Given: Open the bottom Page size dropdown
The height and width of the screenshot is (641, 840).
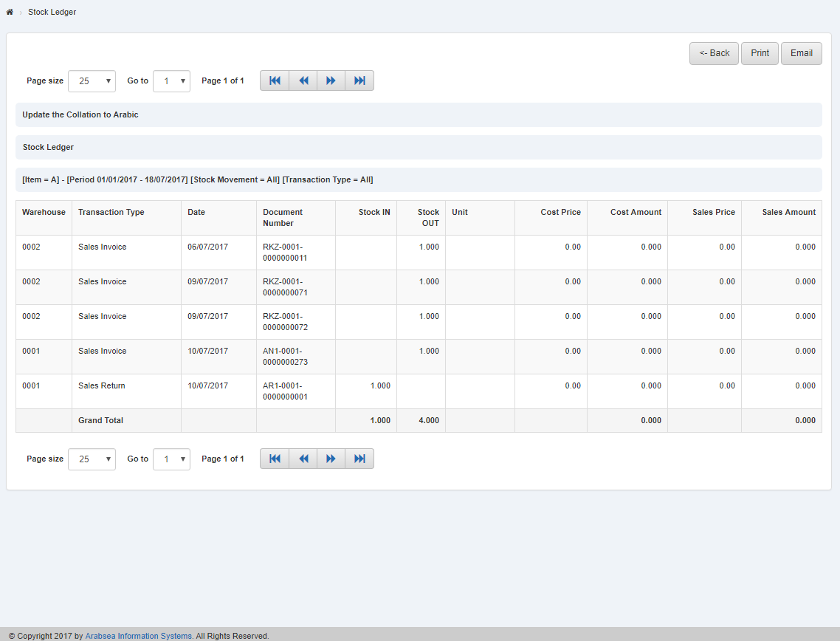Looking at the screenshot, I should (91, 459).
